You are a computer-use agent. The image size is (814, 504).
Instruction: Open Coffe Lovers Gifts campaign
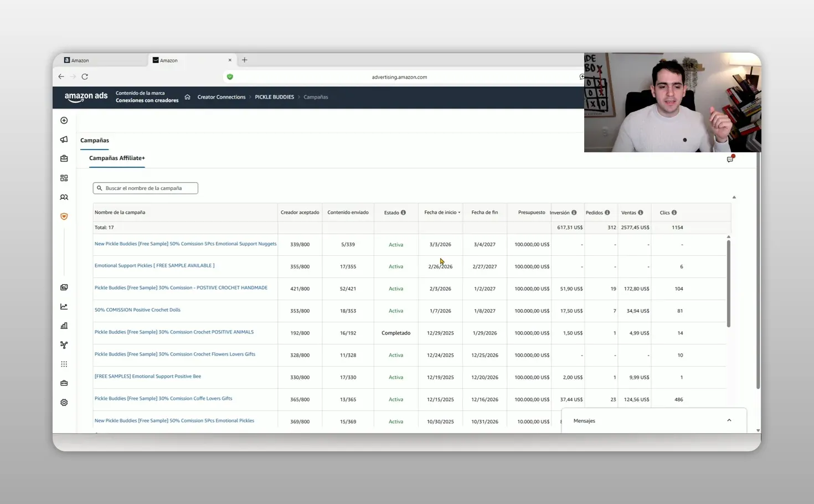(x=163, y=399)
